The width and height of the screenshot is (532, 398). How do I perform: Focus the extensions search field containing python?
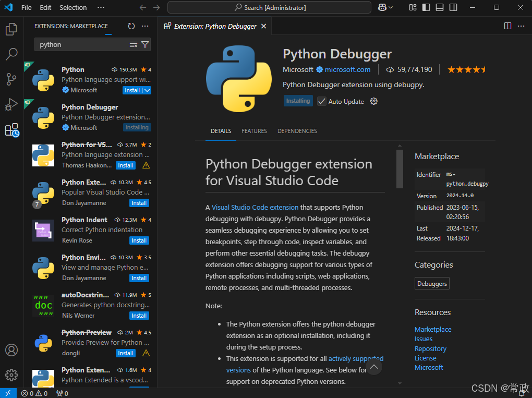click(x=83, y=44)
